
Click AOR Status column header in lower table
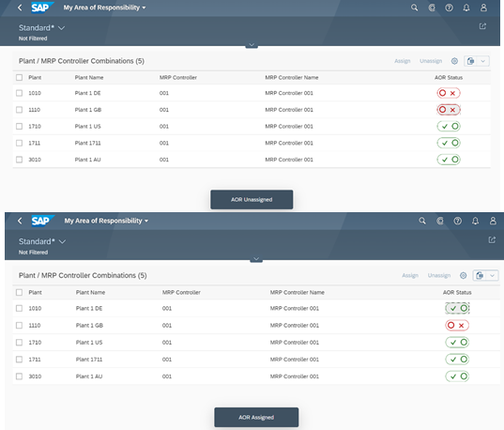457,292
